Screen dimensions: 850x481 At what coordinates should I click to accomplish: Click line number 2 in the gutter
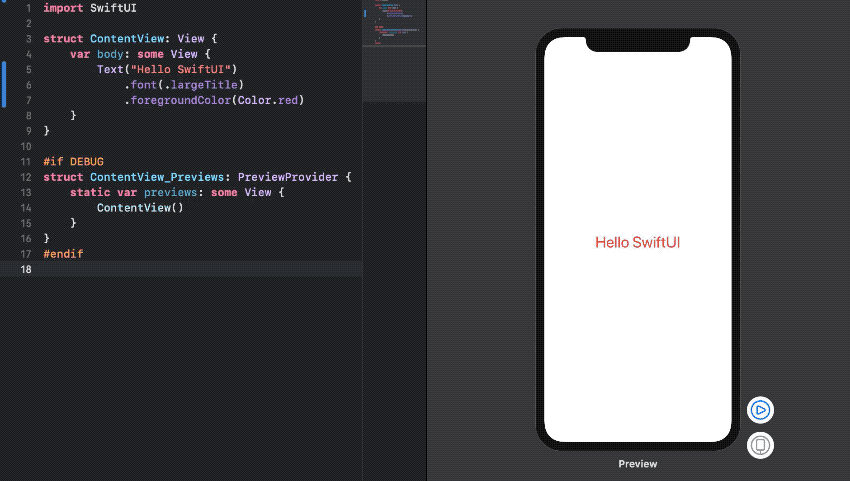pyautogui.click(x=28, y=23)
